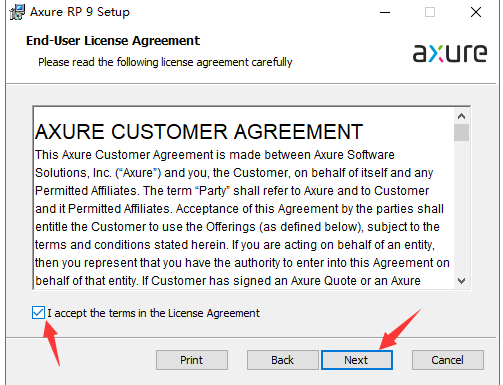The height and width of the screenshot is (385, 503).
Task: Click the 'Axure RP 9 Setup' title text
Action: click(80, 12)
